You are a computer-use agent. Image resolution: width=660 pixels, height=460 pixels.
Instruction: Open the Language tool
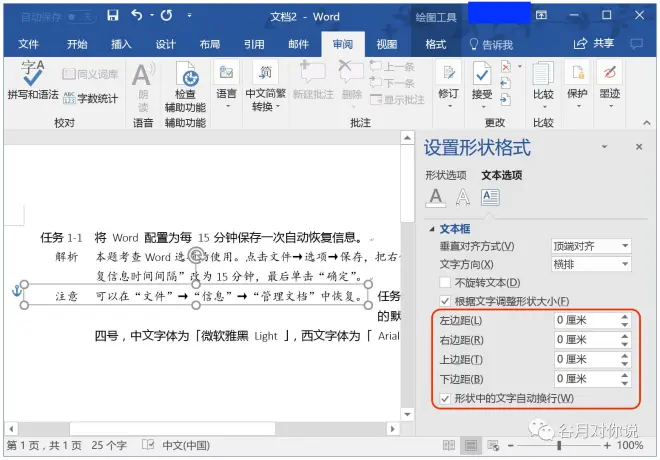coord(226,84)
